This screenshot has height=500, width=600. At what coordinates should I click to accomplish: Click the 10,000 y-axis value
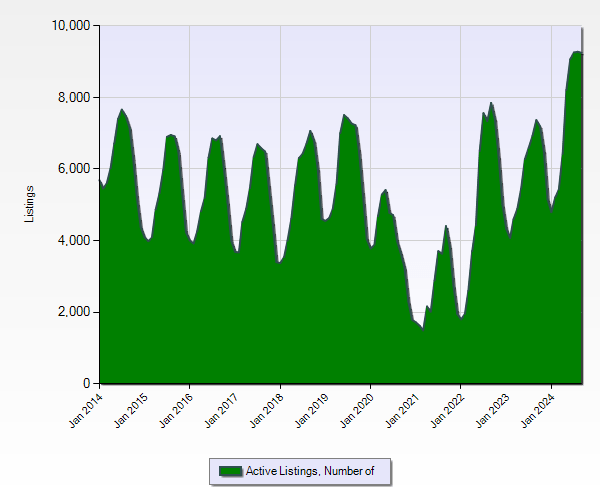[70, 25]
